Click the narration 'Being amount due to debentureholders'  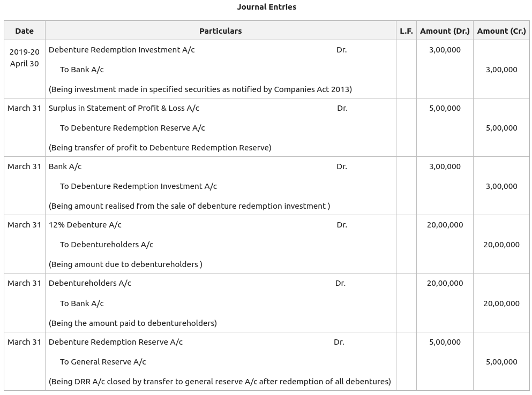125,264
